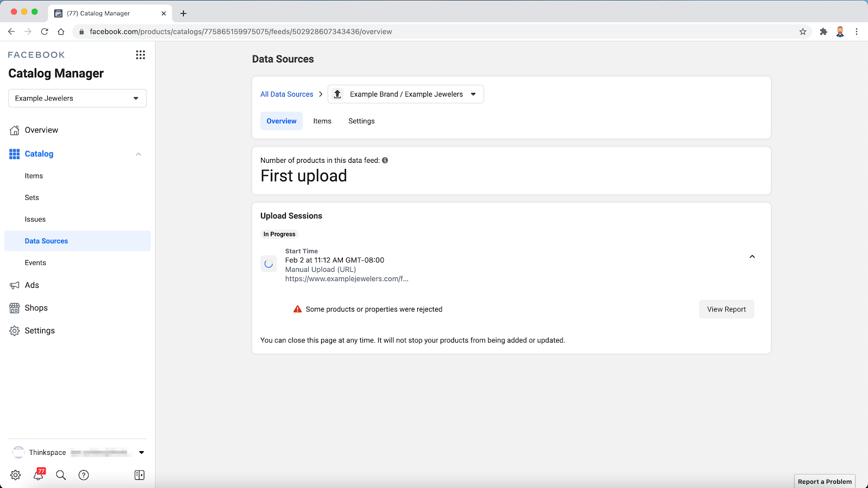Click the 'Some products or properties were rejected' message
Viewport: 868px width, 488px height.
pos(374,309)
